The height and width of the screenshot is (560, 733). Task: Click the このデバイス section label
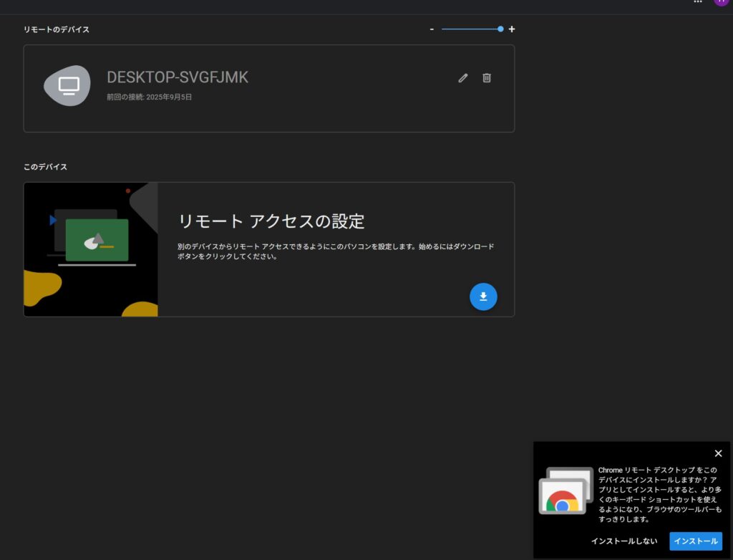click(45, 167)
